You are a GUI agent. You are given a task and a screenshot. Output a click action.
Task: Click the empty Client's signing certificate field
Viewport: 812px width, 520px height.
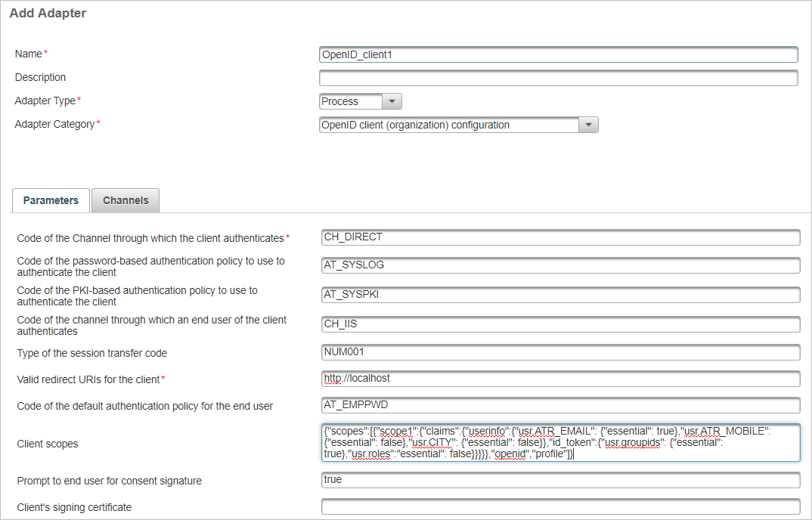point(560,507)
